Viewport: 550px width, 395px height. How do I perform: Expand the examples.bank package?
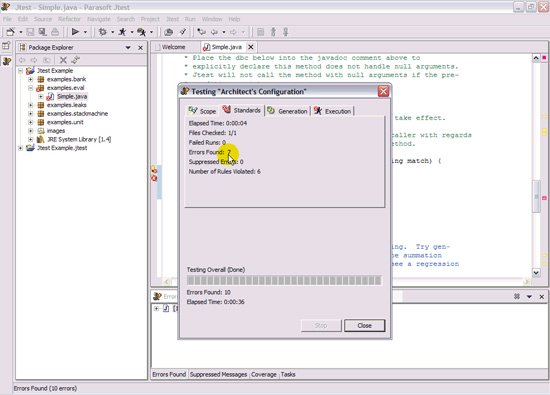31,79
